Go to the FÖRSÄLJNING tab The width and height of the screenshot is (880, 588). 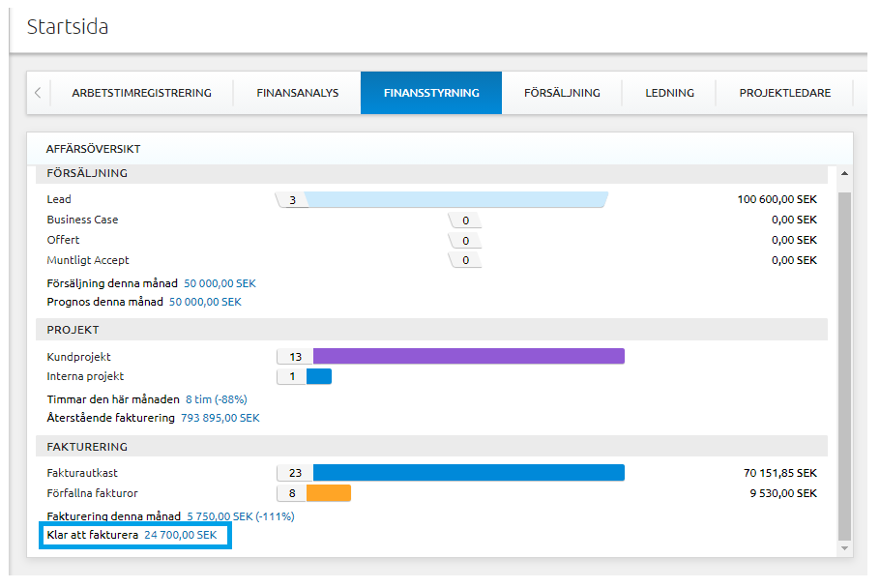pos(562,93)
